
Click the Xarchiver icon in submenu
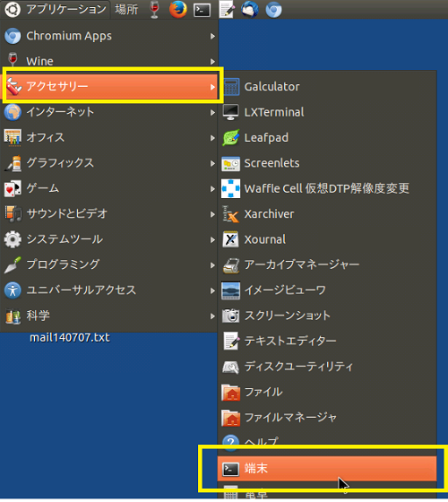pyautogui.click(x=231, y=214)
